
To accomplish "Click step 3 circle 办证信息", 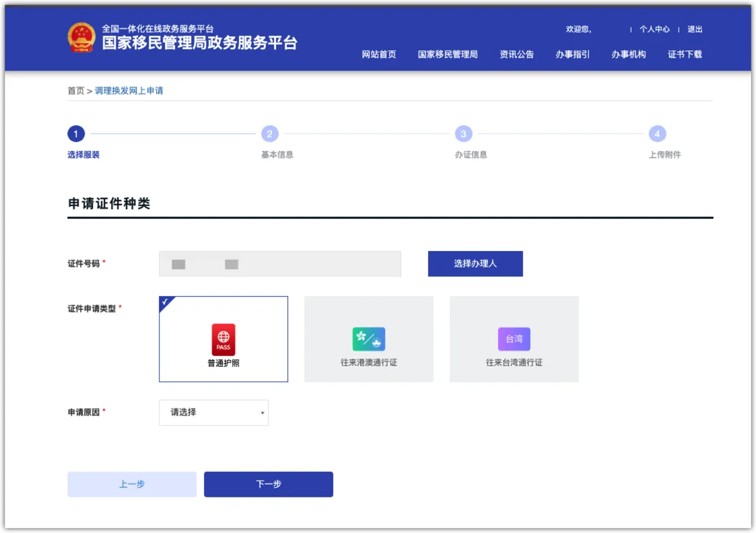I will click(463, 134).
